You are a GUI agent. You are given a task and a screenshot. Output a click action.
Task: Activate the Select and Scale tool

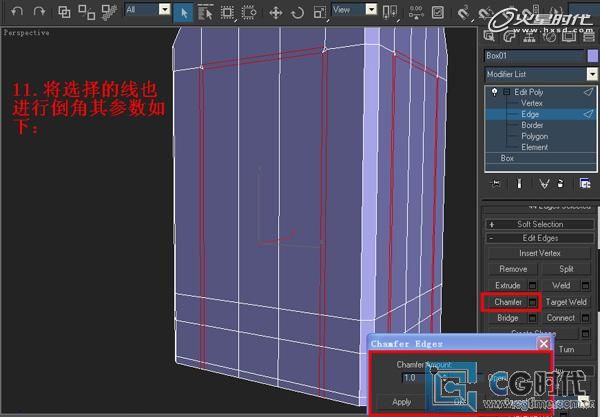pos(319,13)
